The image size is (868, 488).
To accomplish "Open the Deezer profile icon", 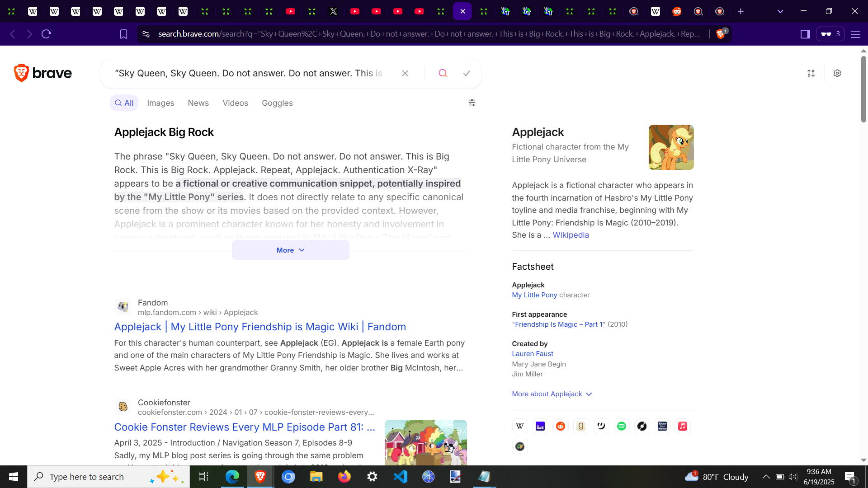I will coord(540,426).
